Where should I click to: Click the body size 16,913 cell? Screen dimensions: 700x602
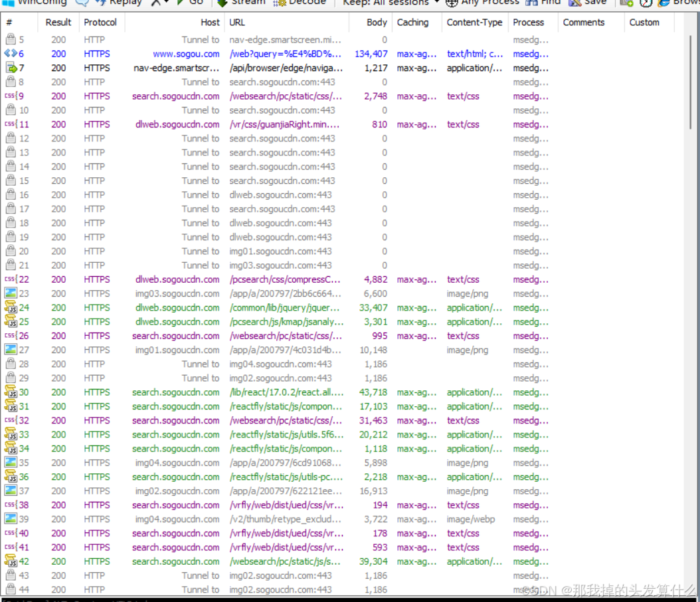[373, 491]
